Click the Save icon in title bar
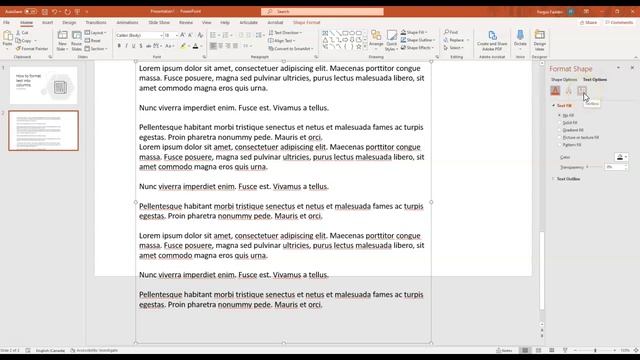Image resolution: width=640 pixels, height=360 pixels. point(45,12)
